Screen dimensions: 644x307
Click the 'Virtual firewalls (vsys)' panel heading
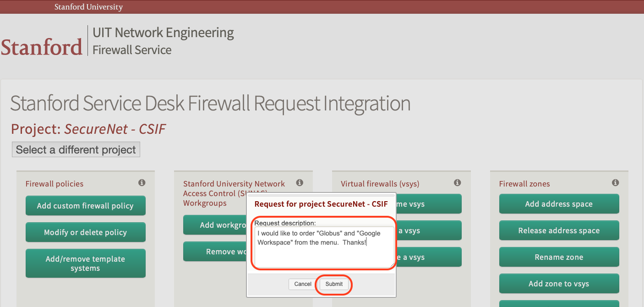pos(380,184)
